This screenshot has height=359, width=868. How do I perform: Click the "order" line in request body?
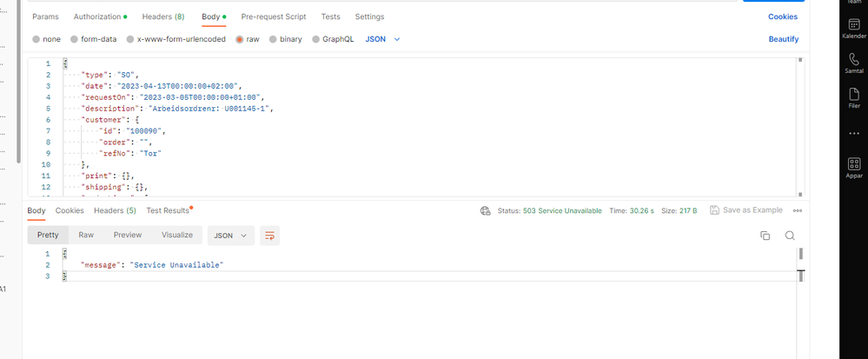point(125,143)
